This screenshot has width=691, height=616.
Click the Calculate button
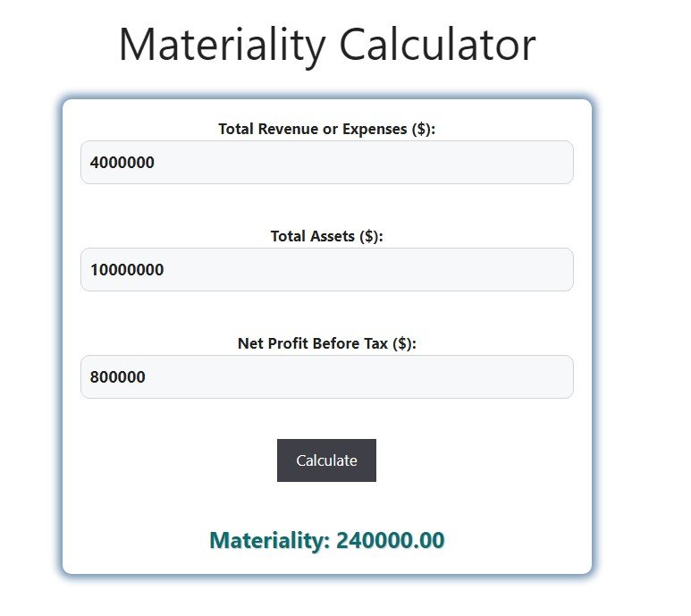click(x=326, y=460)
